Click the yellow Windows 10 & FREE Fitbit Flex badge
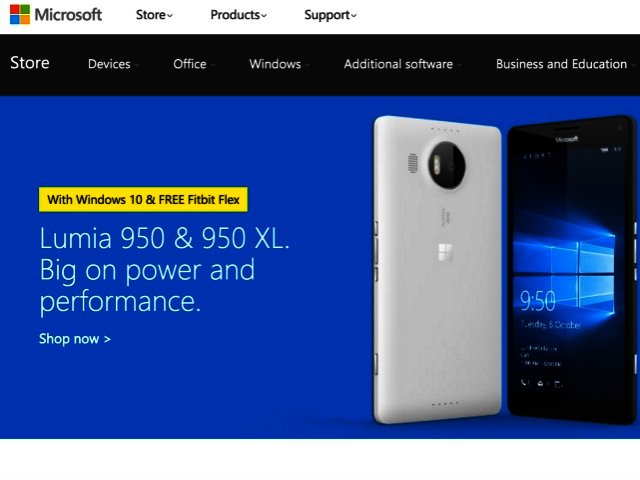640x480 pixels. (143, 200)
